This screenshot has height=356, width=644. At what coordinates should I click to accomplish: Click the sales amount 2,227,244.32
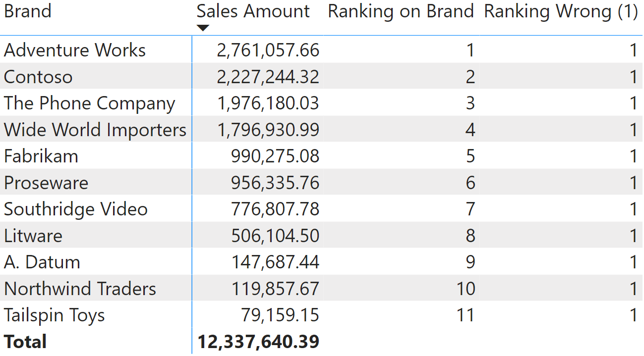coord(268,77)
